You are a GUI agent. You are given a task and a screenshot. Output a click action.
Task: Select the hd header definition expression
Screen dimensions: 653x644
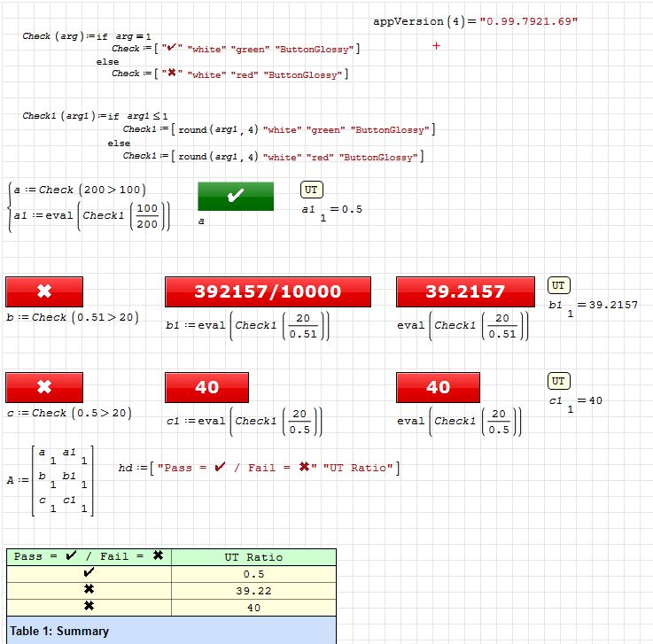(x=259, y=468)
